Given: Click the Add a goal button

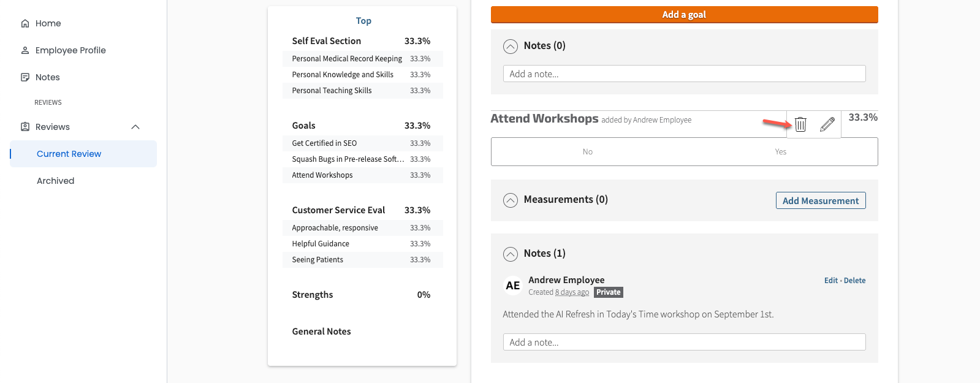Looking at the screenshot, I should pyautogui.click(x=684, y=15).
